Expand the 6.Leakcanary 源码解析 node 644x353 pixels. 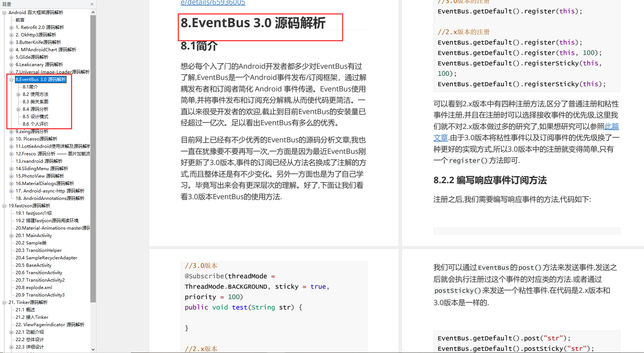(x=12, y=65)
